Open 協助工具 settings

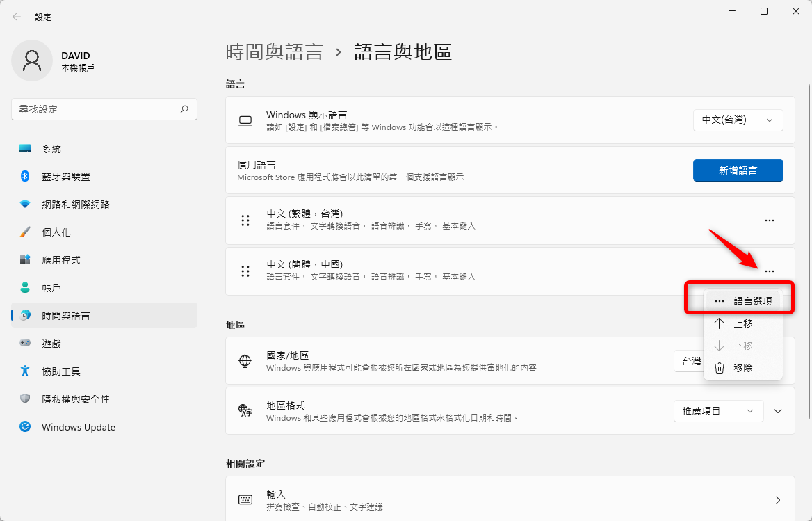(x=104, y=372)
